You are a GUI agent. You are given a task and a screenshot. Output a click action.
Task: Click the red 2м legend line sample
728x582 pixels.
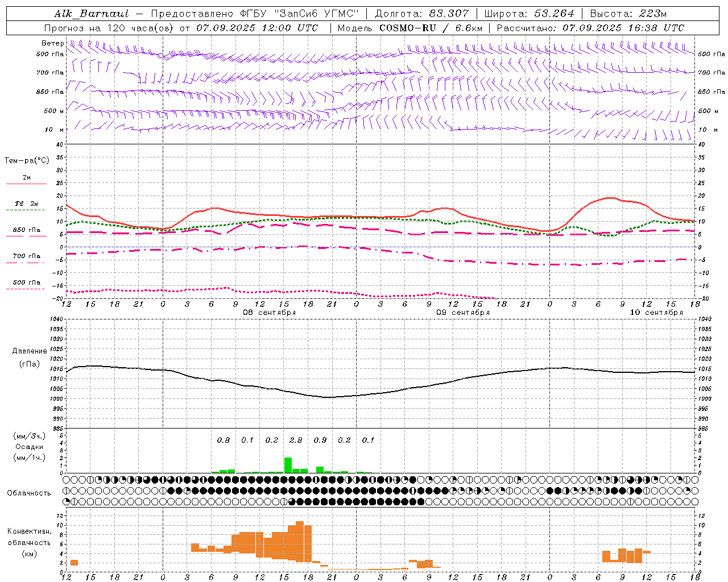pyautogui.click(x=27, y=184)
